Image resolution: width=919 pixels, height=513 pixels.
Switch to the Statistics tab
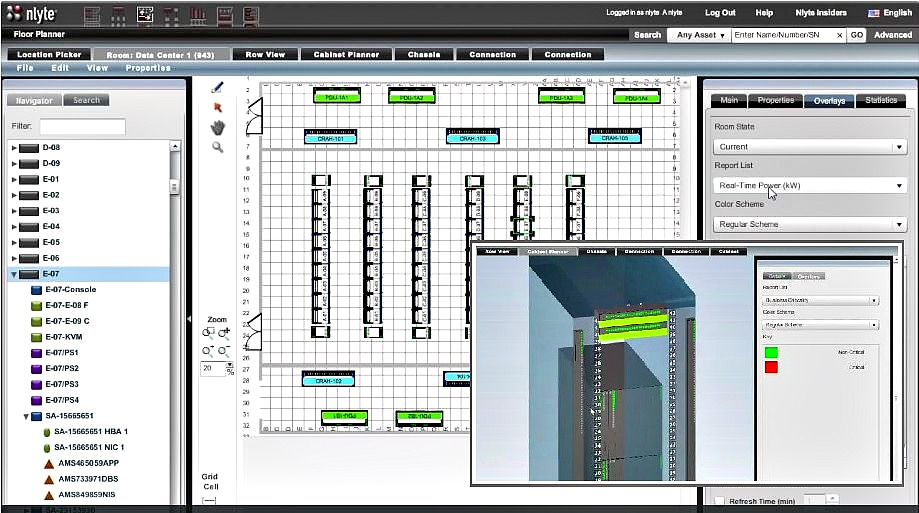[x=880, y=100]
